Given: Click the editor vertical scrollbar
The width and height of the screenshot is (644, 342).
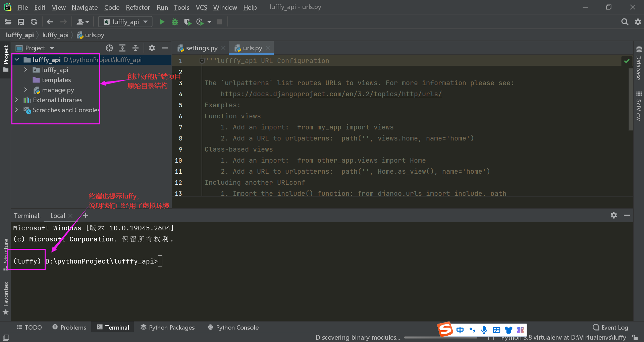Looking at the screenshot, I should tap(631, 99).
